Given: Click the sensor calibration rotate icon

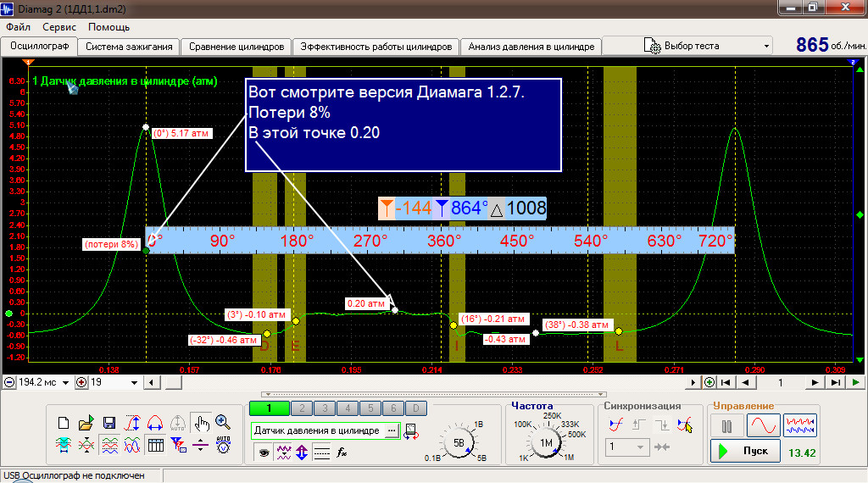Looking at the screenshot, I should [x=411, y=431].
